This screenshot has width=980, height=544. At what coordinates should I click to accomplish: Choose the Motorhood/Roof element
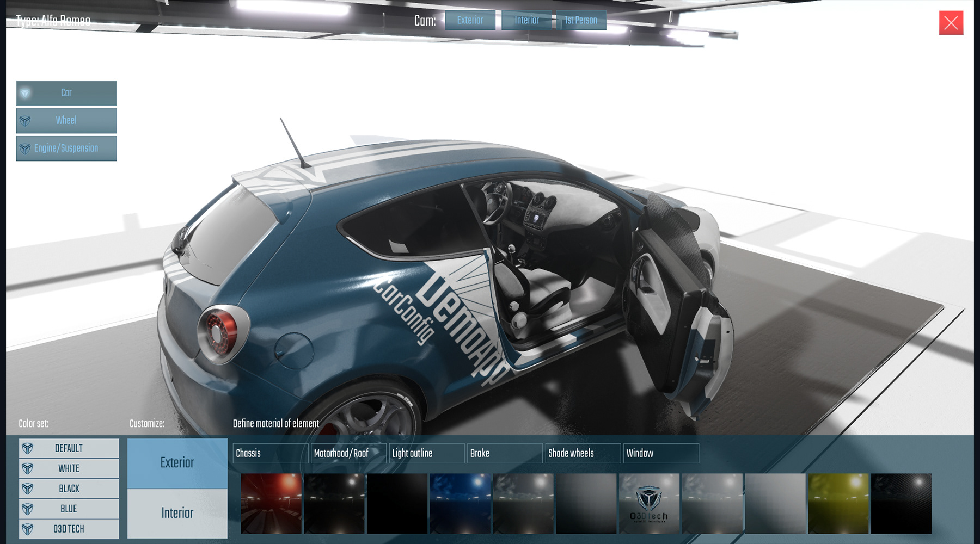pos(348,453)
